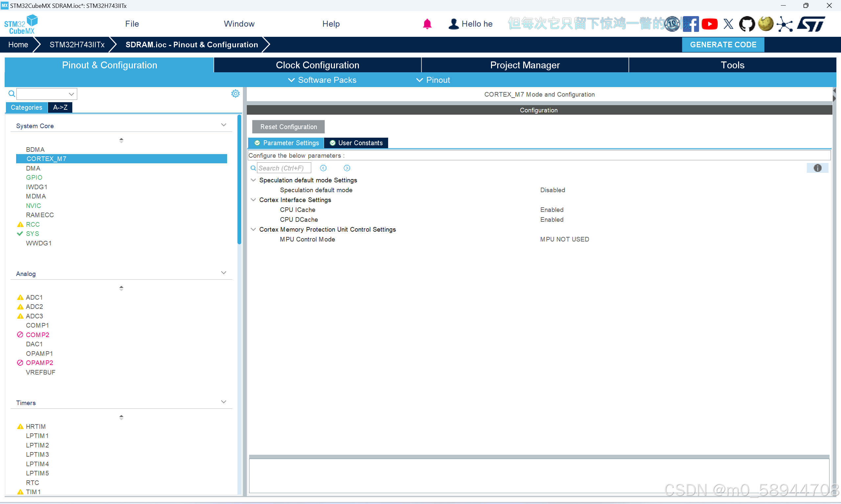Screen dimensions: 841x504
Task: Click the X (Twitter) icon
Action: pos(728,24)
